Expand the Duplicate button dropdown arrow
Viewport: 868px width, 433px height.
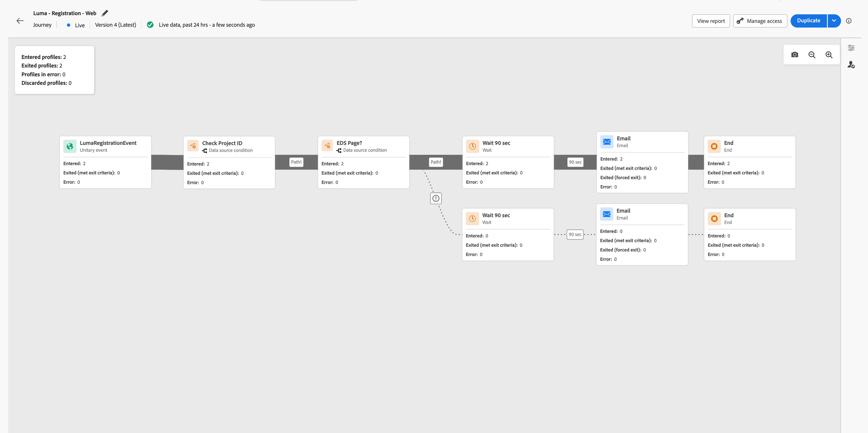click(834, 21)
